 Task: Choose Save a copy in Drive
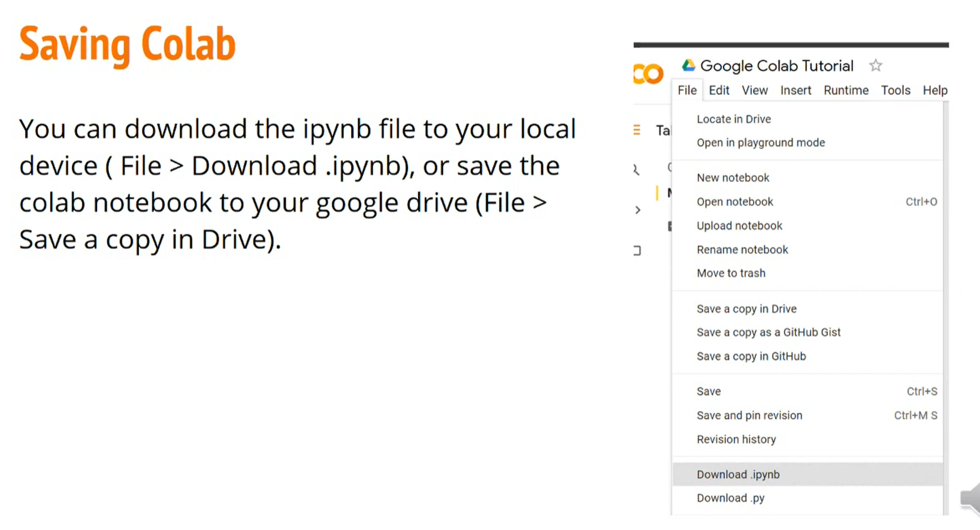746,309
